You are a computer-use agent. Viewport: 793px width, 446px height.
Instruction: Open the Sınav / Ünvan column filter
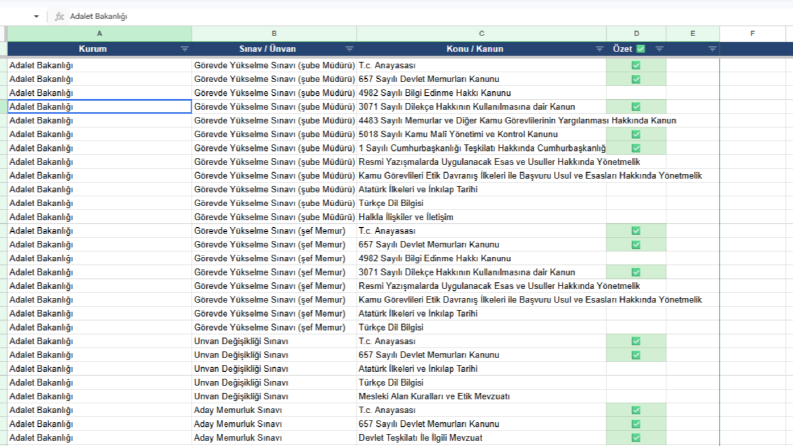point(349,49)
